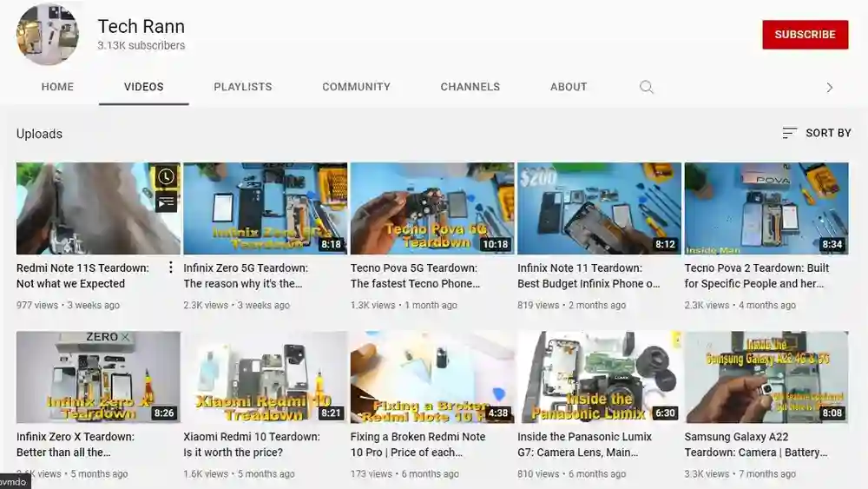Open Fixing a Broken Redmi Note 10 Pro title
Image resolution: width=868 pixels, height=489 pixels.
click(x=418, y=444)
